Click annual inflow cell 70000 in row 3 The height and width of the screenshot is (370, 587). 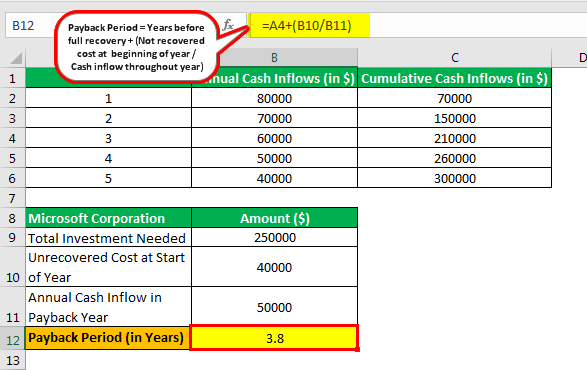(x=274, y=118)
